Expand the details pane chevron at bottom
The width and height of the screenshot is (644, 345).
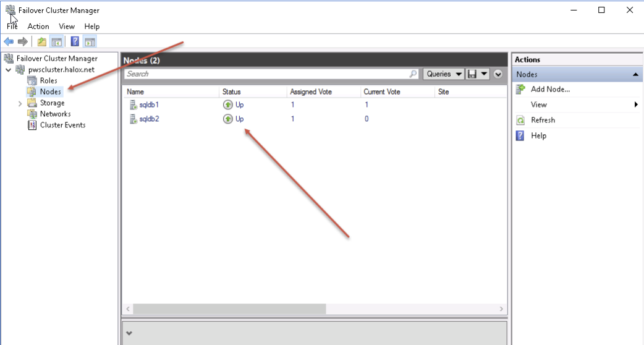pyautogui.click(x=129, y=333)
